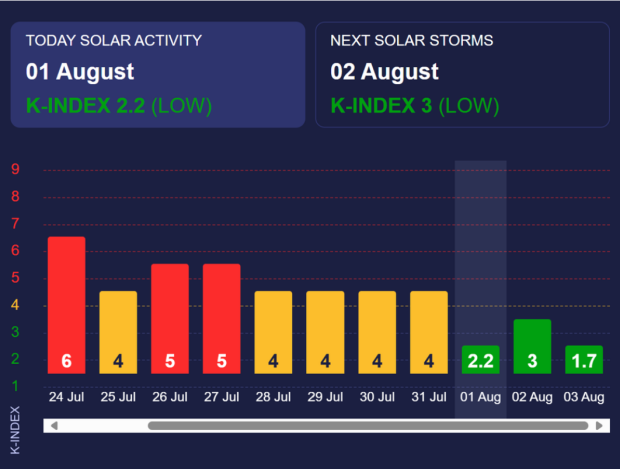Click the yellow 29 Jul bar

[325, 333]
